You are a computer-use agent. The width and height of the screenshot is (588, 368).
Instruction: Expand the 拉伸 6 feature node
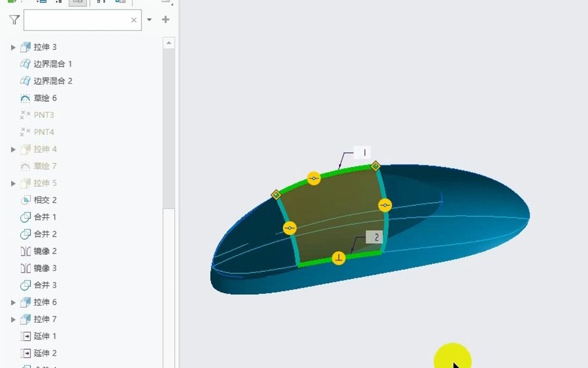[13, 303]
